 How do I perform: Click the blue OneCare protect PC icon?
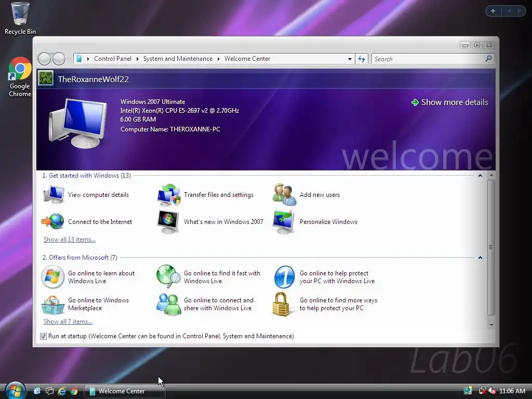pos(284,277)
